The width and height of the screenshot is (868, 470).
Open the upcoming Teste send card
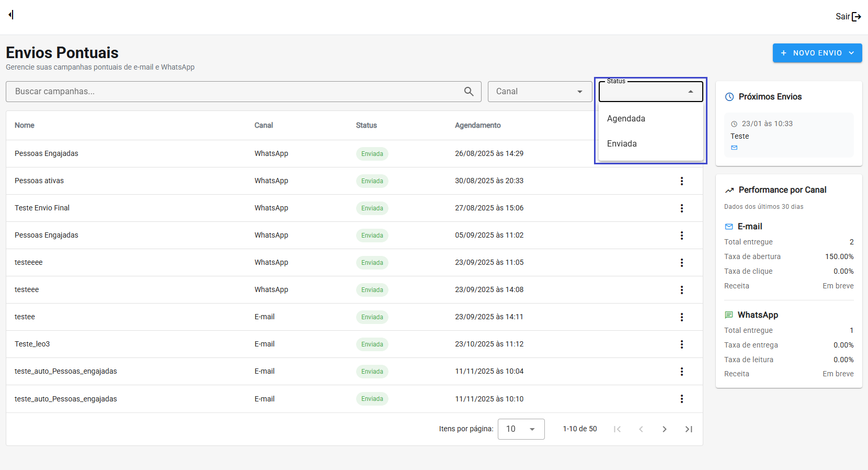[x=789, y=136]
